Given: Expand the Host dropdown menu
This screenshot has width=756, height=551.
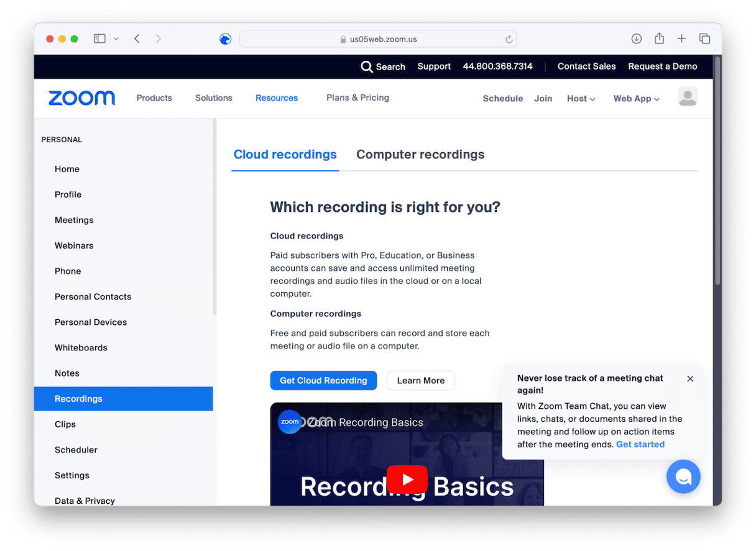Looking at the screenshot, I should pos(581,98).
